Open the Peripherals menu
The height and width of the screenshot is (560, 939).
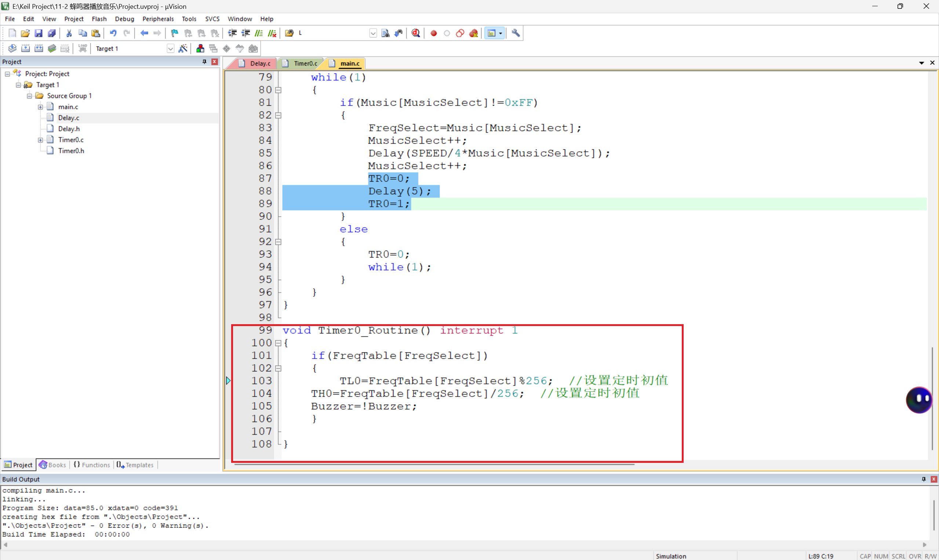pyautogui.click(x=158, y=19)
